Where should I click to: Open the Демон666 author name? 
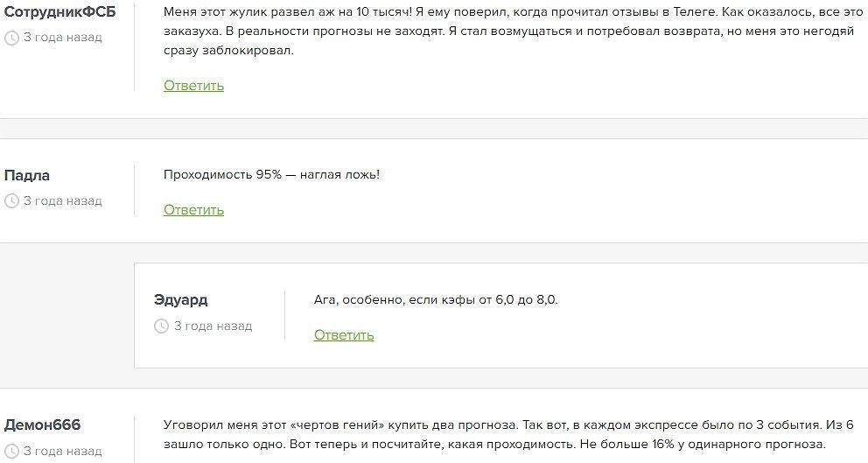coord(42,425)
